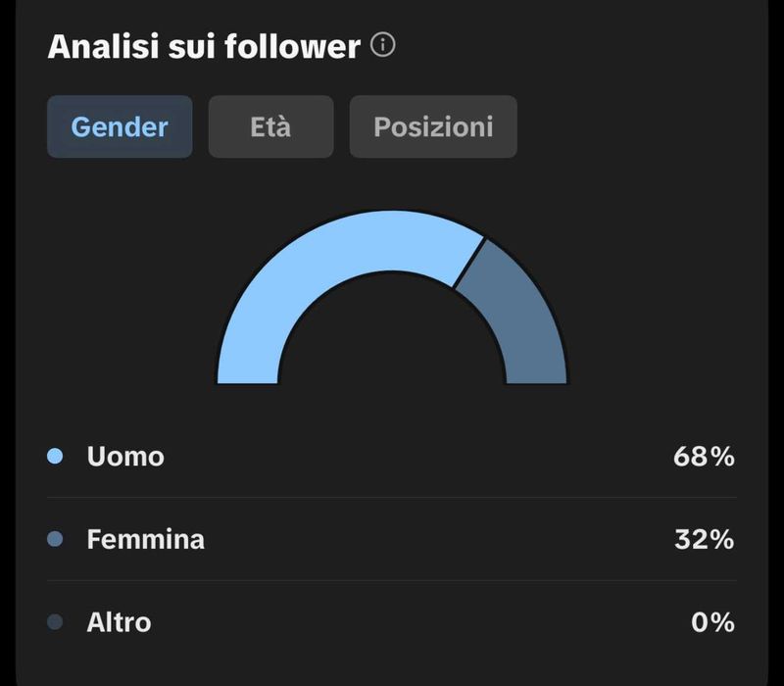Click the 0% value for Altro

[712, 622]
